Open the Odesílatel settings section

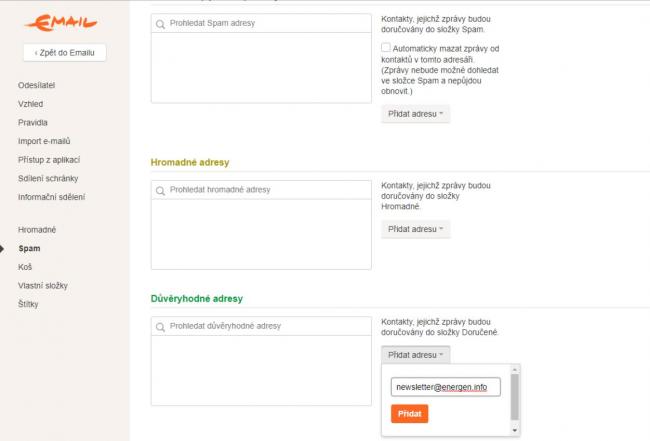pos(36,85)
